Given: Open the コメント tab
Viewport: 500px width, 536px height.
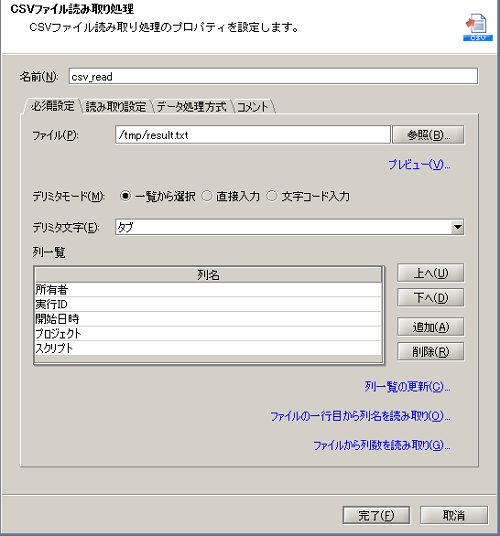Looking at the screenshot, I should pos(253,107).
